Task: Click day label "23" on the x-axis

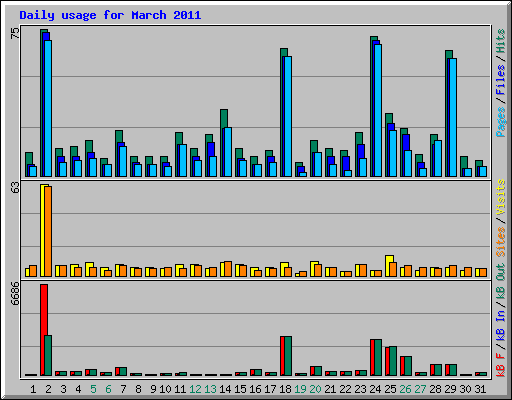Action: pos(360,389)
